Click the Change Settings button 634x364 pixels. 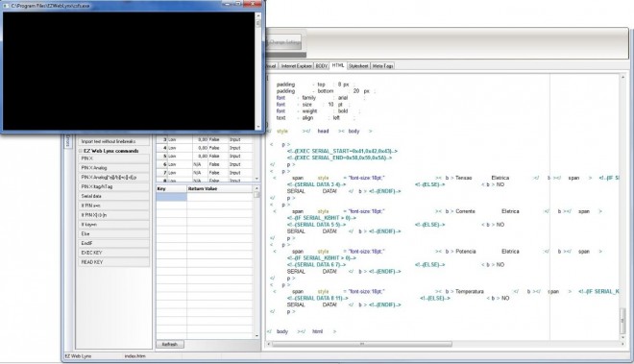(x=284, y=42)
